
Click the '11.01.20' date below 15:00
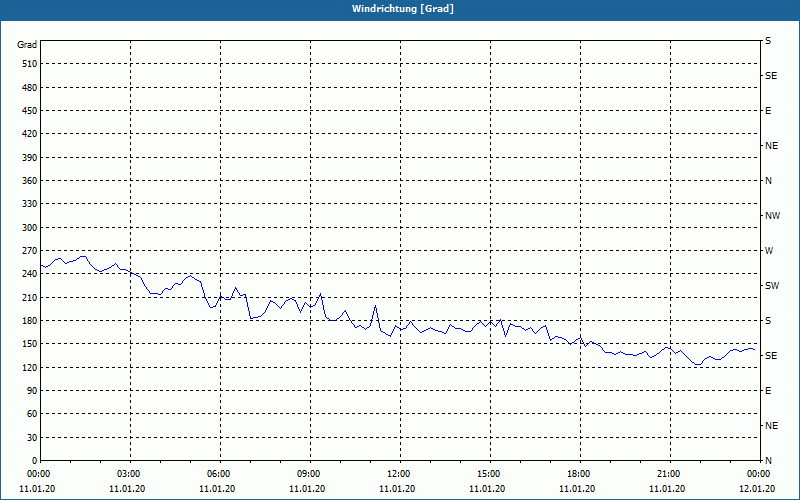tap(487, 489)
